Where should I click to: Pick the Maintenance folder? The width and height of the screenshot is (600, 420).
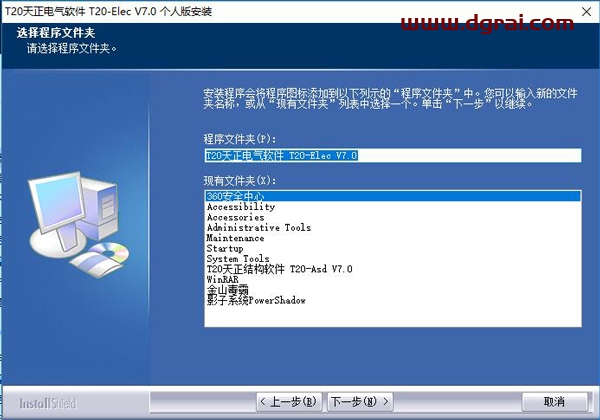(235, 238)
